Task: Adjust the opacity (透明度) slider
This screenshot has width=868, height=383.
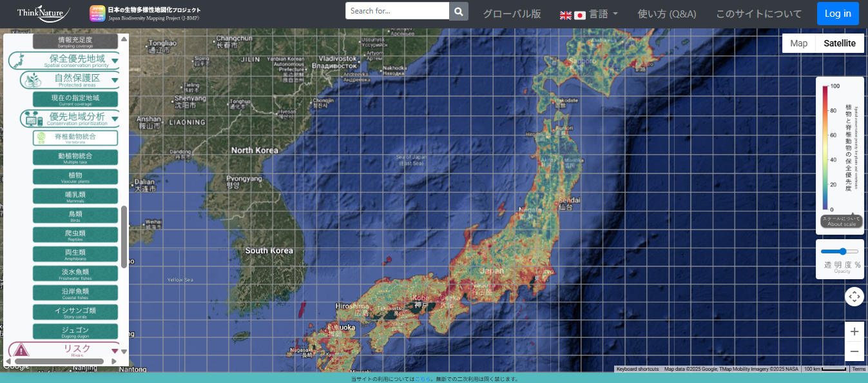Action: pos(841,251)
